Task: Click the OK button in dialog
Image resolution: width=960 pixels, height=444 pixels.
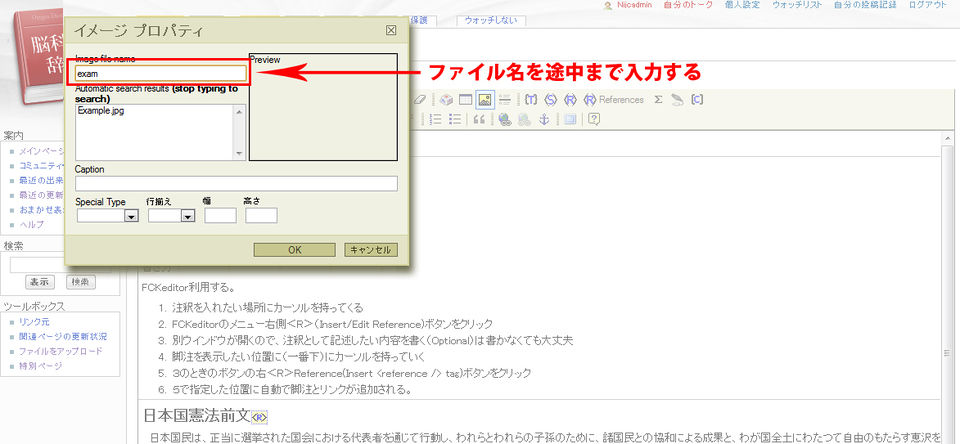Action: click(x=294, y=249)
